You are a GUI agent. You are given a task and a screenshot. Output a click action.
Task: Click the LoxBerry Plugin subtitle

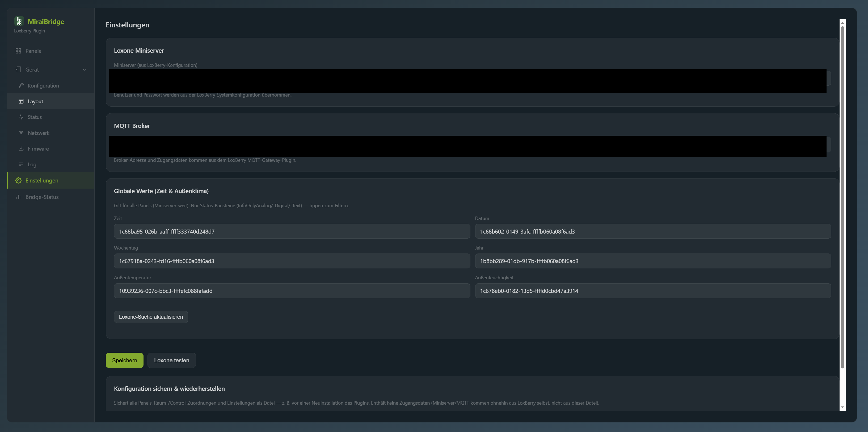pyautogui.click(x=29, y=31)
